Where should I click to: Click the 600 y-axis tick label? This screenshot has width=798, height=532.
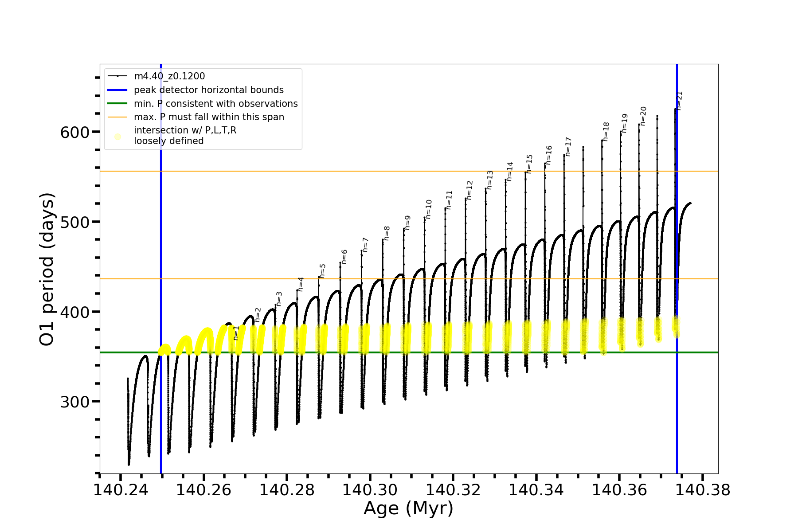click(74, 132)
